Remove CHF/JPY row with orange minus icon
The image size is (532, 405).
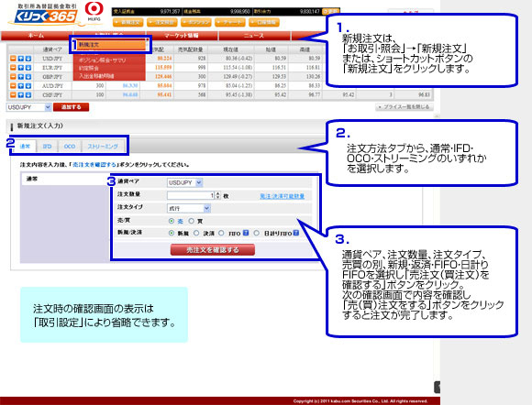[x=13, y=95]
